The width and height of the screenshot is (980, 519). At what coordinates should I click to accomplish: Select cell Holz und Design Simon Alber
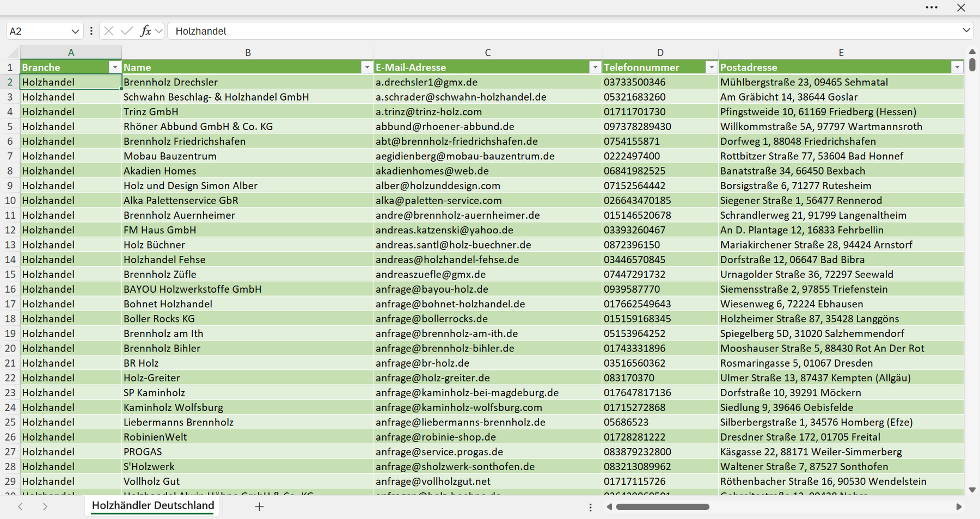tap(248, 186)
